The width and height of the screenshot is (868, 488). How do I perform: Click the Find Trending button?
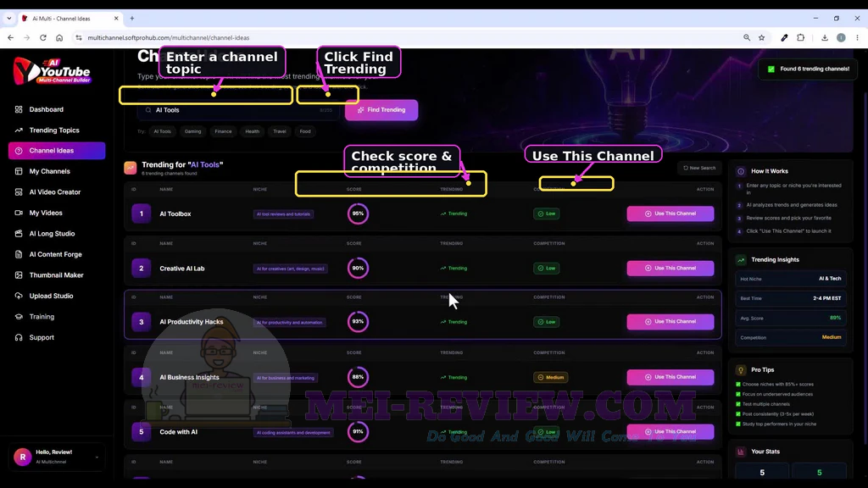(x=381, y=110)
